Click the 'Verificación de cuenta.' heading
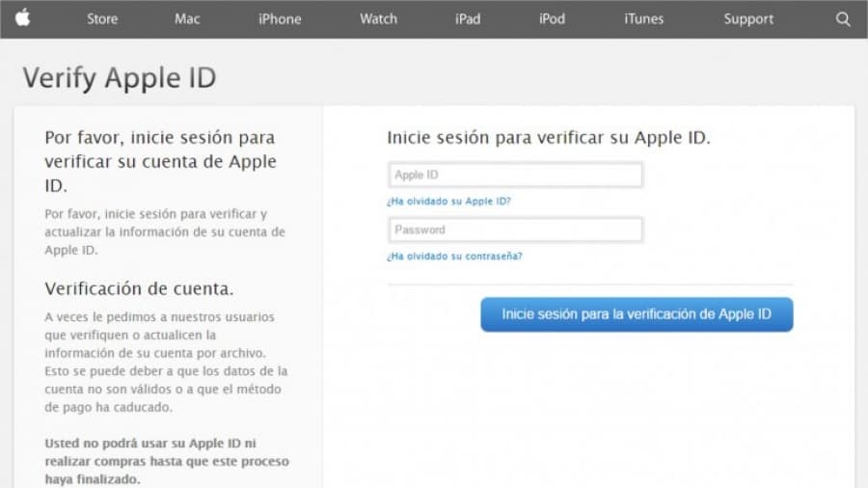Image resolution: width=868 pixels, height=488 pixels. [139, 288]
